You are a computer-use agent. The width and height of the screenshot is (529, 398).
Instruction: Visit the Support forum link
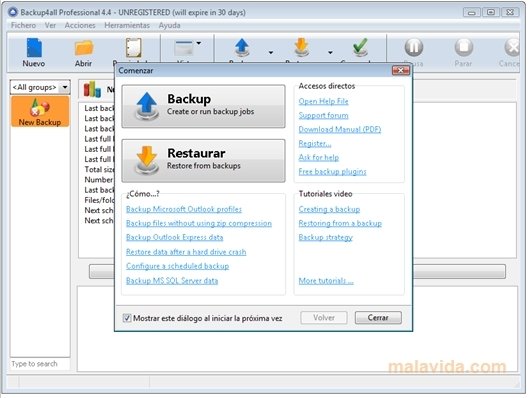[323, 115]
